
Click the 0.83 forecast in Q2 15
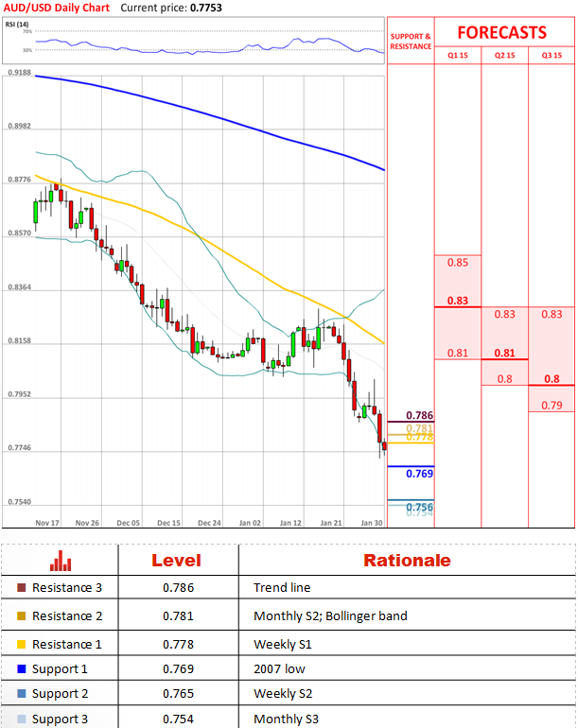click(504, 314)
